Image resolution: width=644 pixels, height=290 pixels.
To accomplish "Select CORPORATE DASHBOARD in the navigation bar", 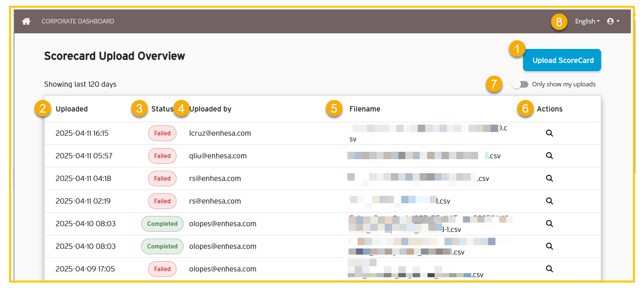I will [77, 21].
